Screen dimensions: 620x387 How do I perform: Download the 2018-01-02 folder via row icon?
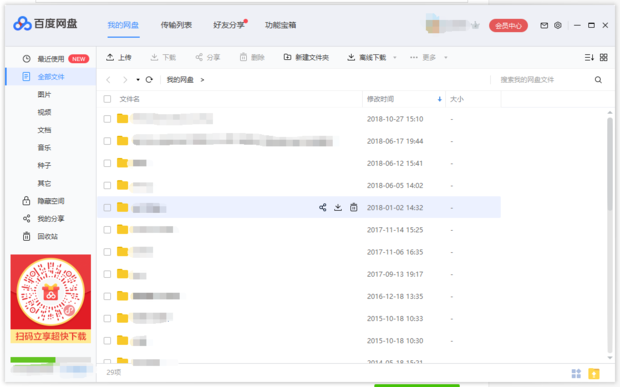[338, 208]
